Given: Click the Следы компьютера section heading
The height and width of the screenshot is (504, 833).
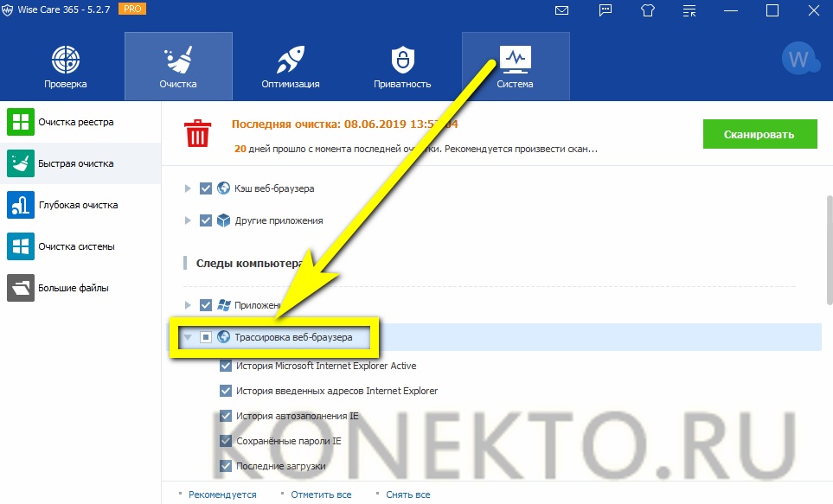Looking at the screenshot, I should tap(250, 264).
